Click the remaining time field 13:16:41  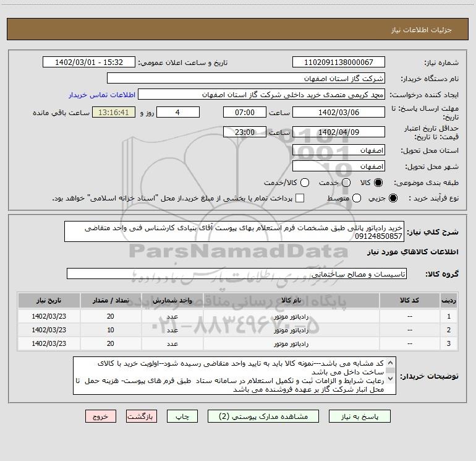click(x=114, y=113)
